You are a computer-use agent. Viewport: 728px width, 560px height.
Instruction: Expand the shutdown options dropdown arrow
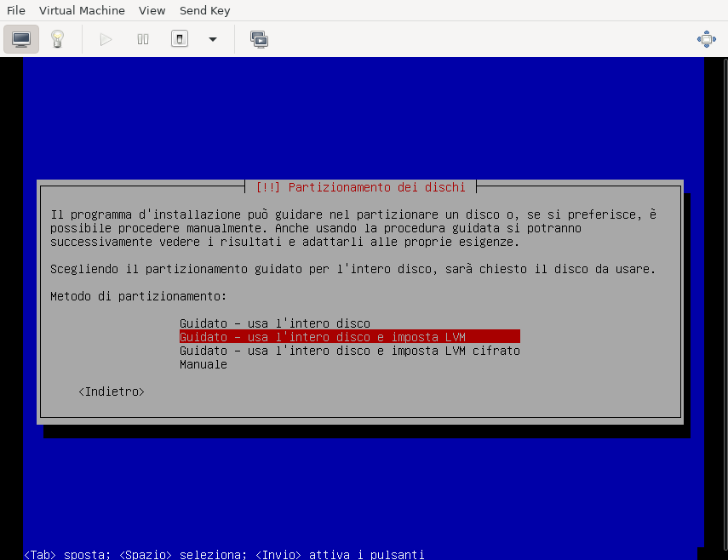[x=213, y=39]
